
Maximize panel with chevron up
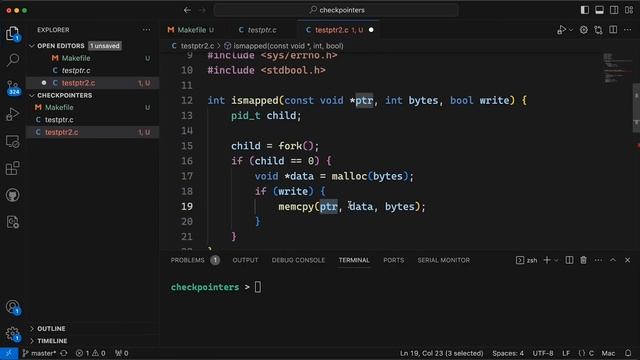[613, 260]
